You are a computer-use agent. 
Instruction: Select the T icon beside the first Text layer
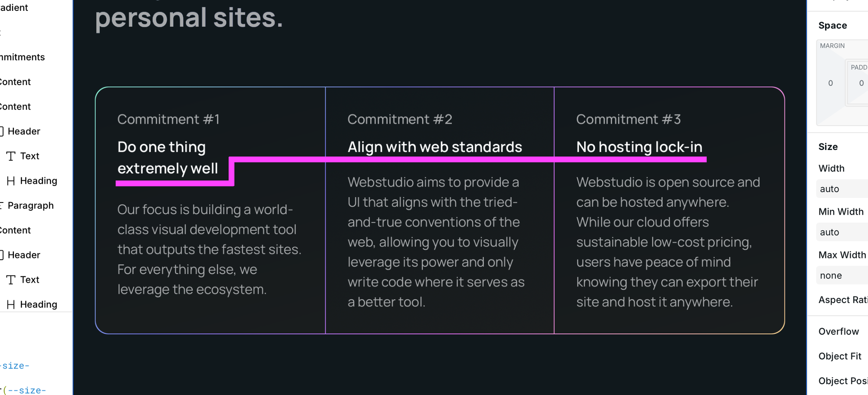(x=11, y=156)
